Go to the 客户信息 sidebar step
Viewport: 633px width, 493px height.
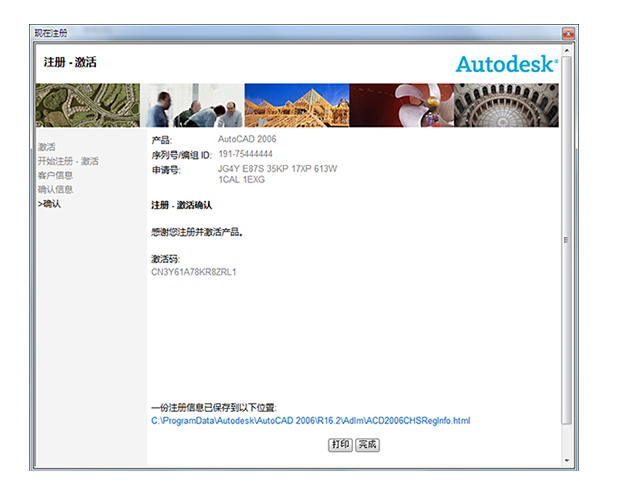(55, 175)
